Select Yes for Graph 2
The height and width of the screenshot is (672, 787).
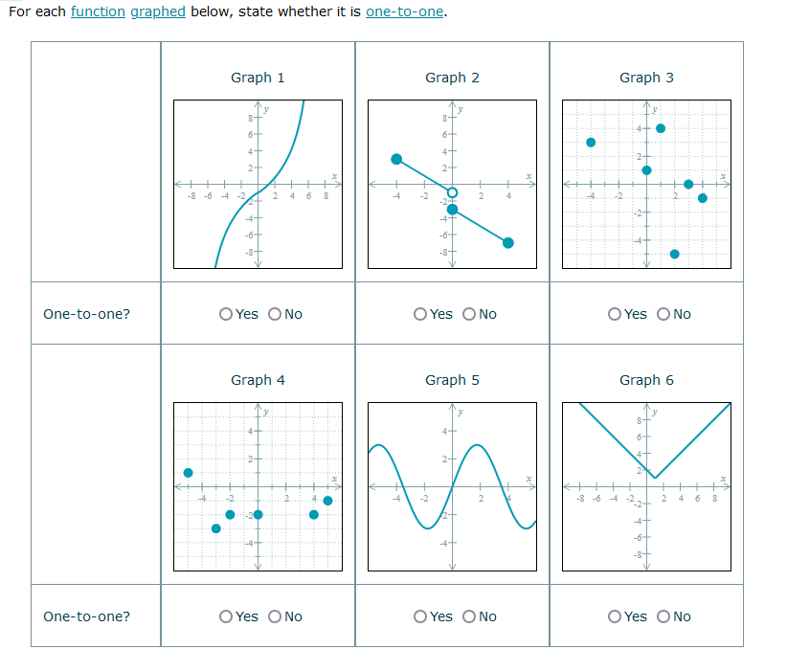[418, 313]
